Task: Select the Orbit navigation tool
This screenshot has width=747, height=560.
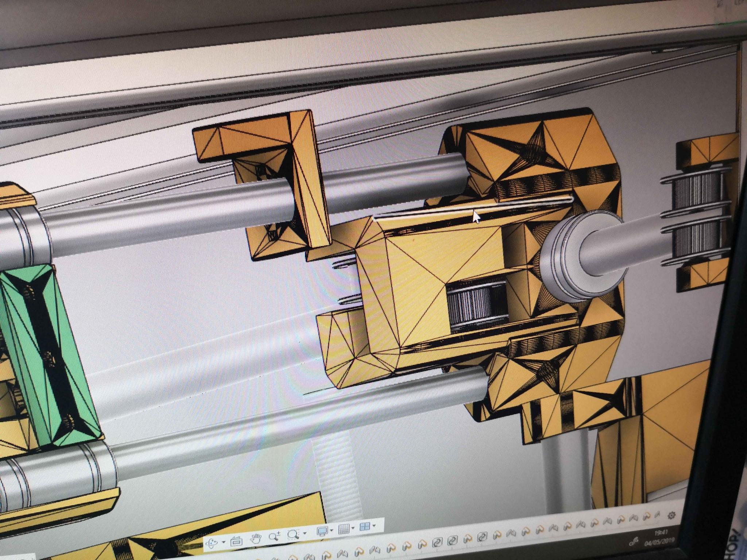Action: coord(212,544)
